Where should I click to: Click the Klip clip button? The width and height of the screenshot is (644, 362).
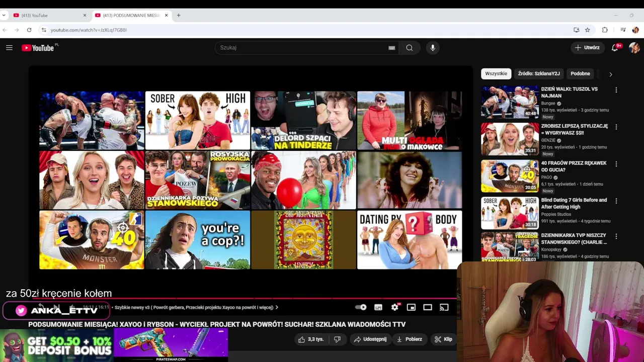tap(443, 339)
